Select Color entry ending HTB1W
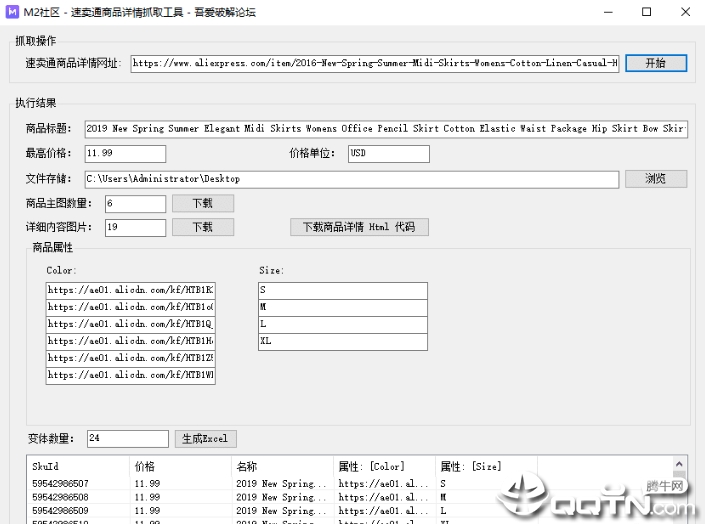705x524 pixels. pos(130,376)
